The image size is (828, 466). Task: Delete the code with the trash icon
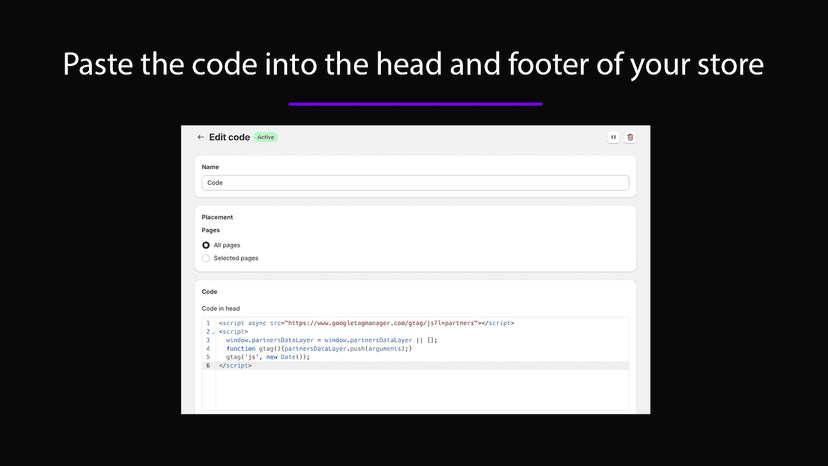[x=630, y=137]
